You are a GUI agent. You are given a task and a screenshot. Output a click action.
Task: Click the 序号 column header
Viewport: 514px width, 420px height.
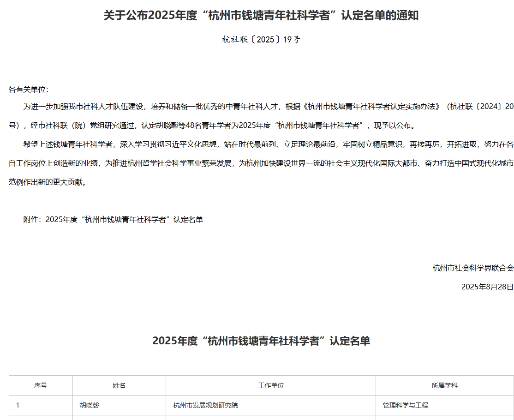pos(41,385)
